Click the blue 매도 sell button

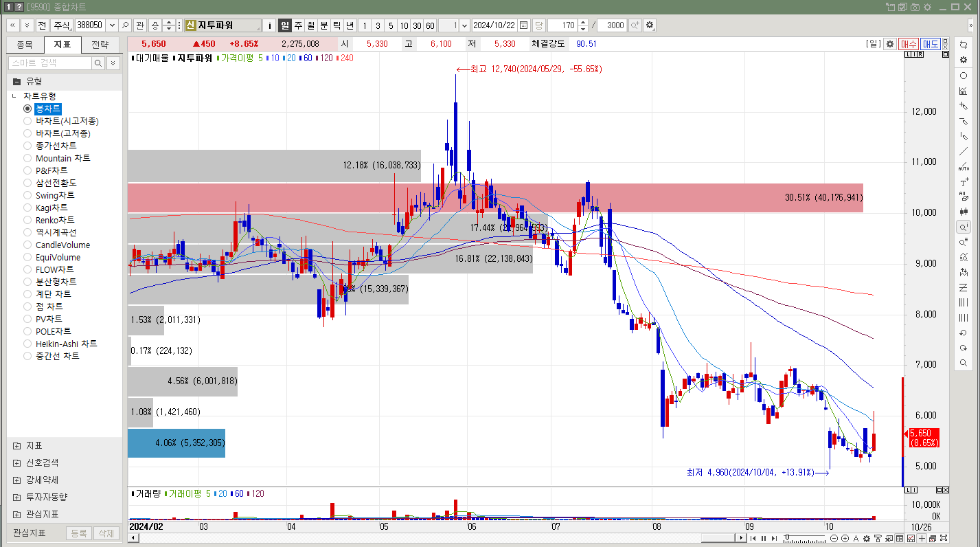pos(931,44)
